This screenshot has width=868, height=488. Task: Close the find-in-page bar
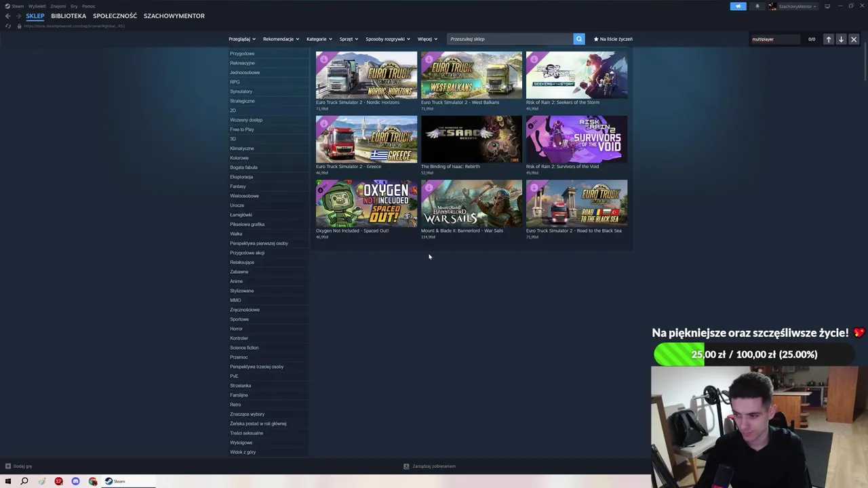pyautogui.click(x=854, y=39)
